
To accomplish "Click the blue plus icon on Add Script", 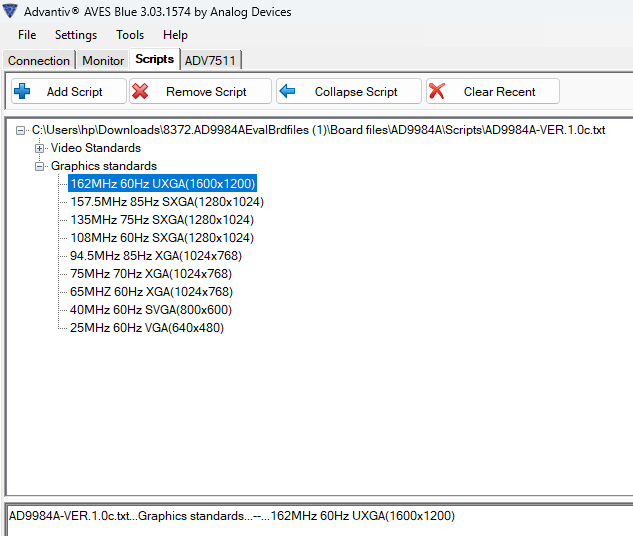I will (x=22, y=91).
